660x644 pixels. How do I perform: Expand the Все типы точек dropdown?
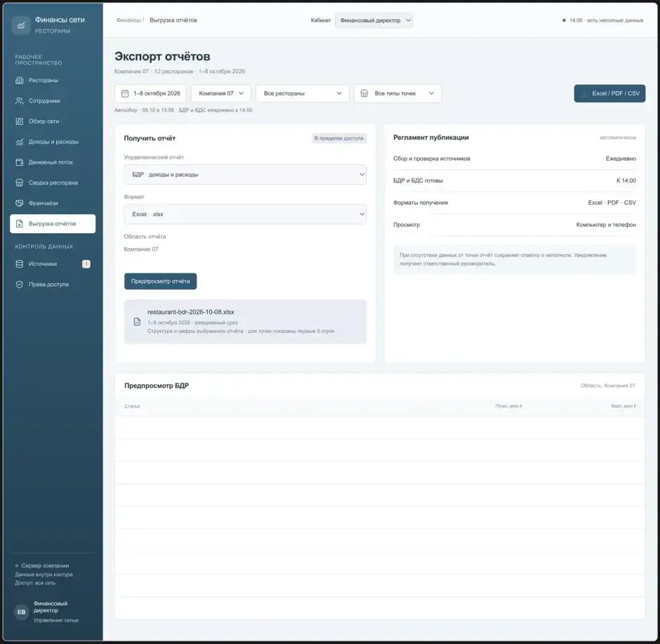(398, 93)
